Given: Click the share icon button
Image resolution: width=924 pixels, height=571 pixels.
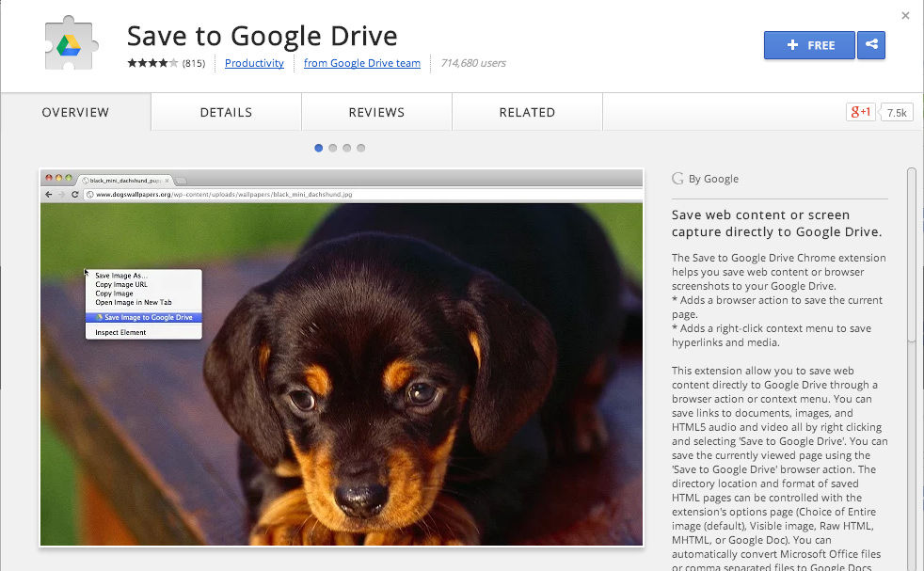Looking at the screenshot, I should point(871,45).
